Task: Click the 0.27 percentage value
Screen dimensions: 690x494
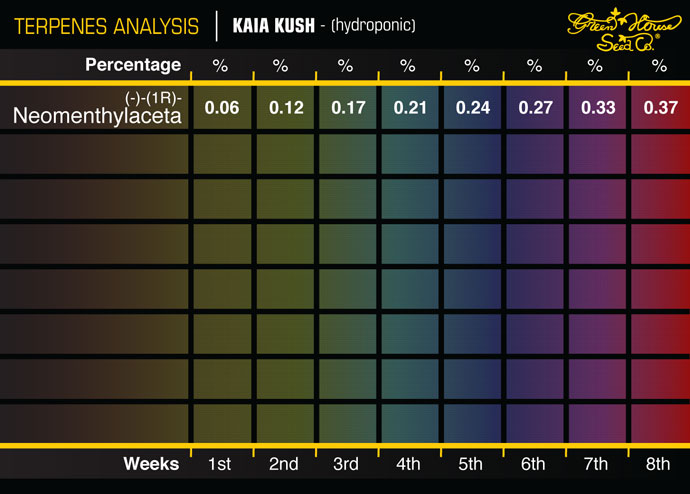Action: click(532, 108)
